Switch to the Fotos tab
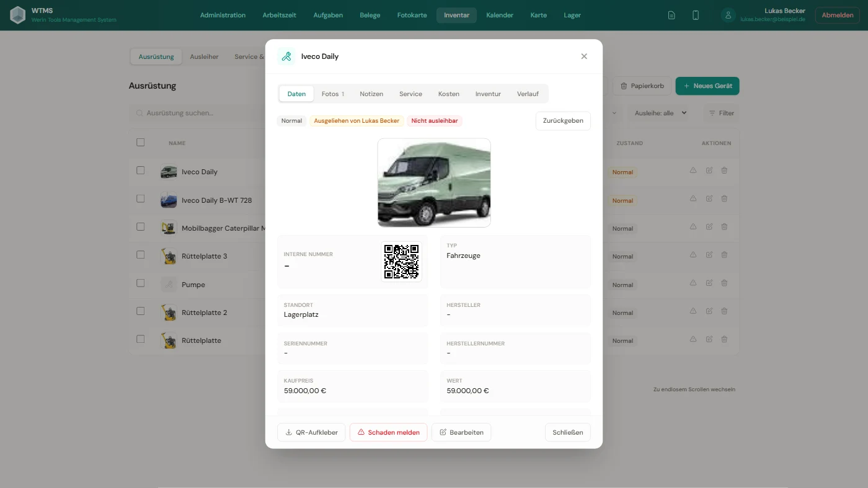 tap(333, 94)
